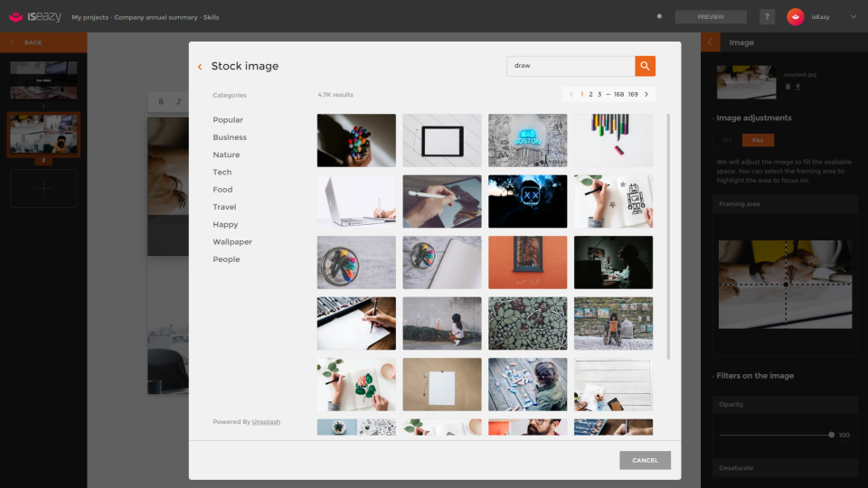This screenshot has height=488, width=868.
Task: Choose the blank paper on kraft image
Action: (442, 385)
